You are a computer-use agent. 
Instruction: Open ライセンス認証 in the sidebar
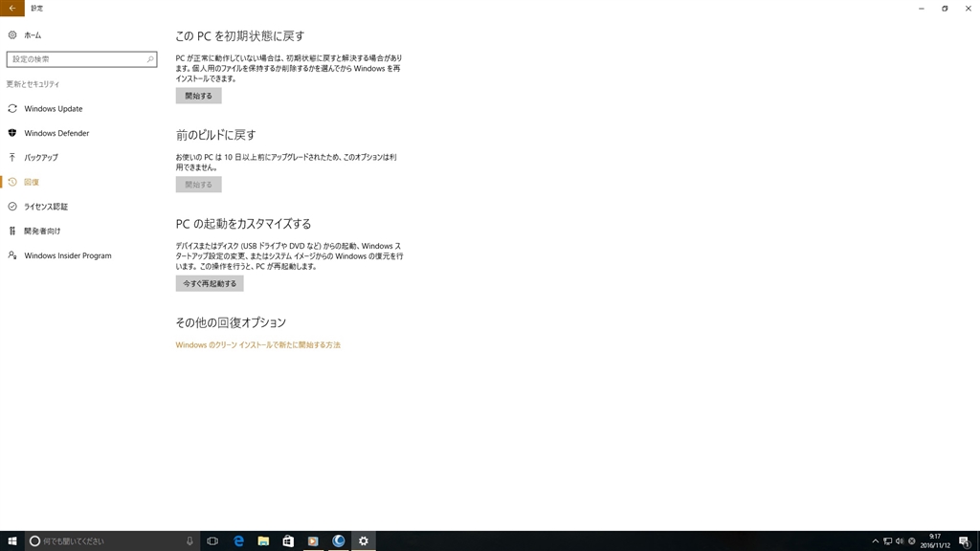point(46,207)
